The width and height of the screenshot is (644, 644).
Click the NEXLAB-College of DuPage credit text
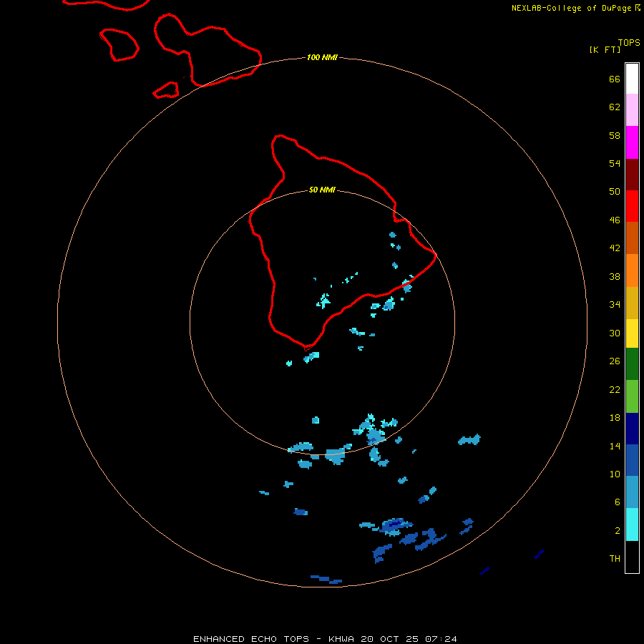tap(571, 8)
